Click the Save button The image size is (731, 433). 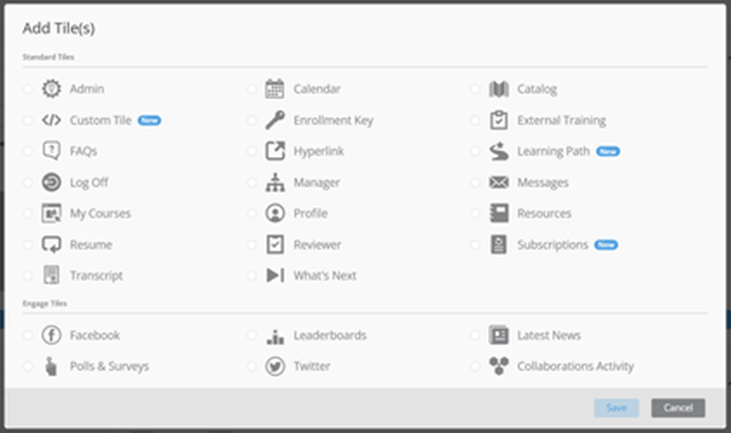[x=616, y=408]
